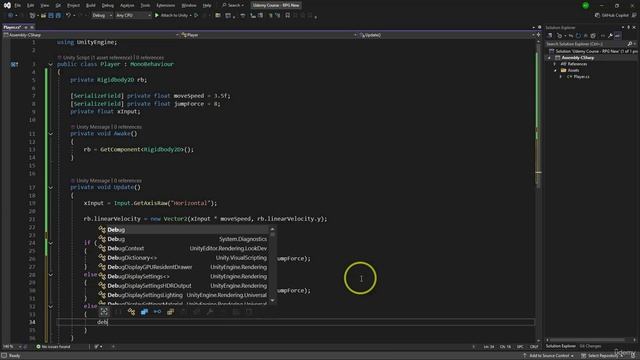Click Refresh icon in Solution Explorer
Viewport: 640px width, 360px height.
[x=578, y=36]
